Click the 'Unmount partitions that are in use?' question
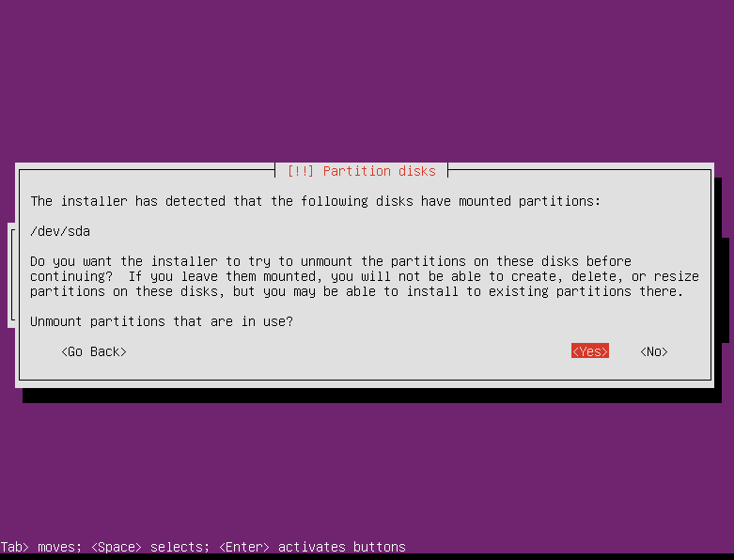This screenshot has width=734, height=560. [x=162, y=321]
